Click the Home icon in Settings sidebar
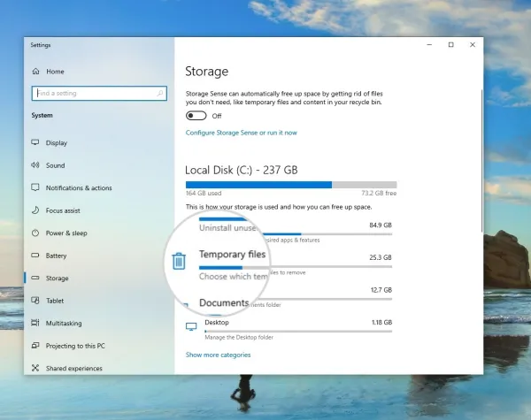 (x=35, y=72)
